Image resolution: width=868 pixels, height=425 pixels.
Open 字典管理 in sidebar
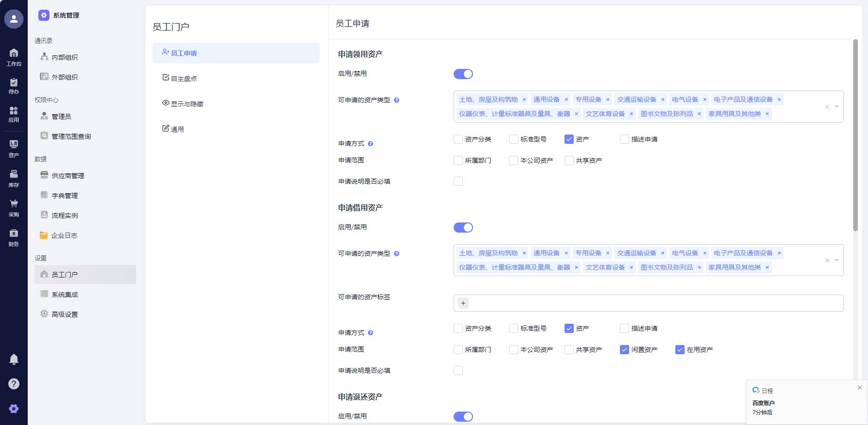point(85,196)
